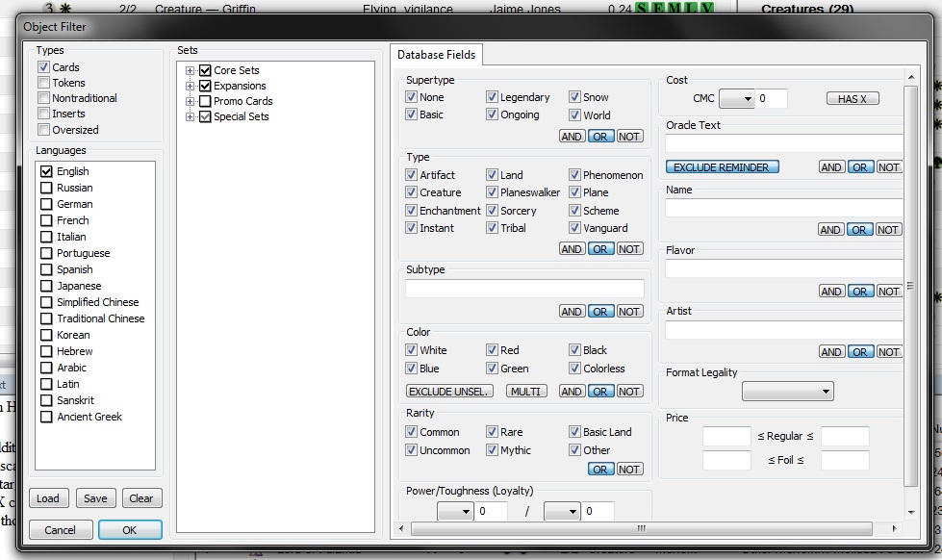Open the CMC comparison dropdown
Screen dimensions: 942x560
736,98
